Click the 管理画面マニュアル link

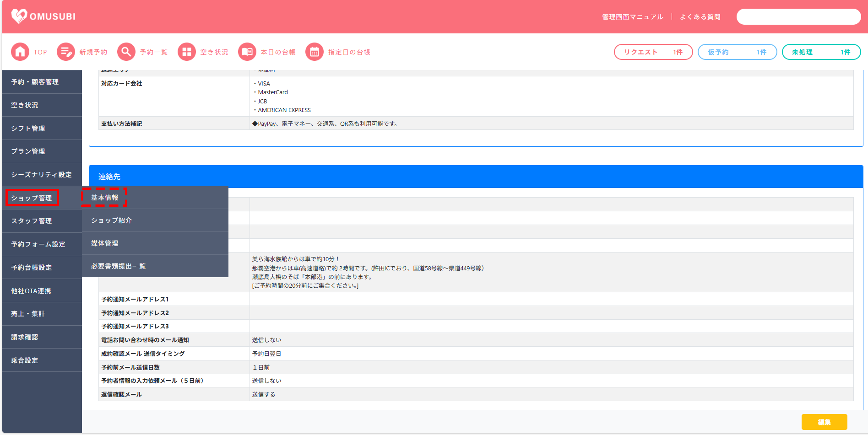tap(632, 17)
